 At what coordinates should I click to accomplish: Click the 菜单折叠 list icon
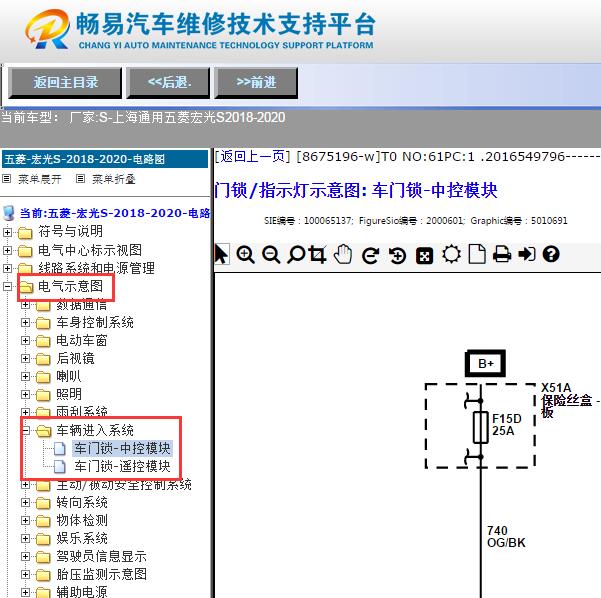(x=80, y=179)
